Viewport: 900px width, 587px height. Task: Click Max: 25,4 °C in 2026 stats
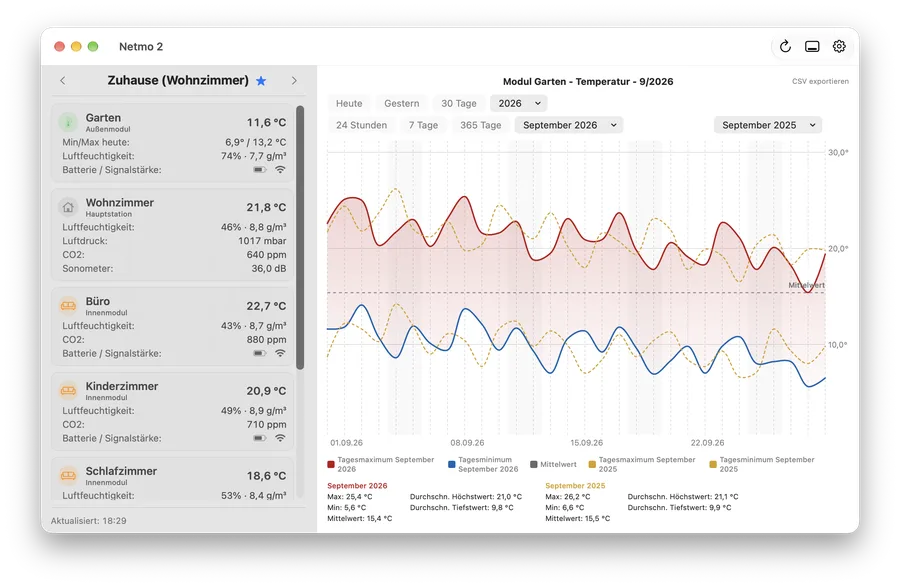(x=350, y=497)
